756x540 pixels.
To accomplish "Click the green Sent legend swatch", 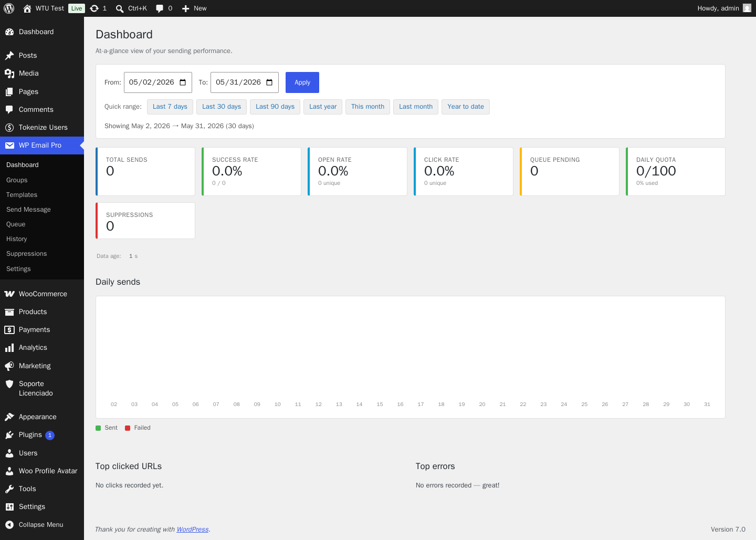I will tap(98, 428).
